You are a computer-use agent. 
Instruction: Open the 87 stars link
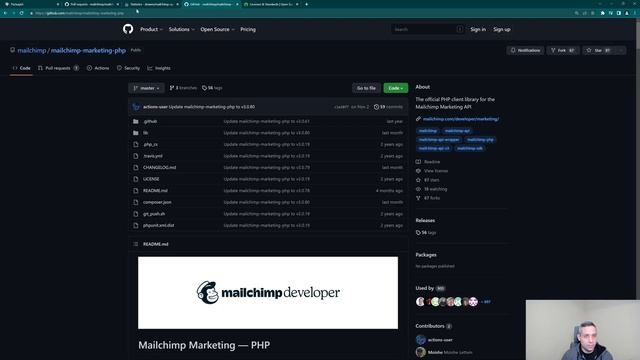tap(427, 180)
